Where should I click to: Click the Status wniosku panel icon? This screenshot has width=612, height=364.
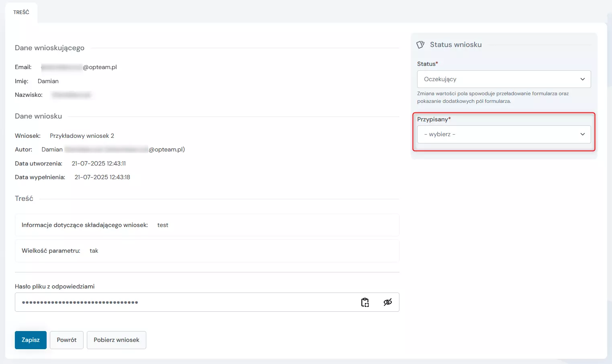pyautogui.click(x=420, y=45)
